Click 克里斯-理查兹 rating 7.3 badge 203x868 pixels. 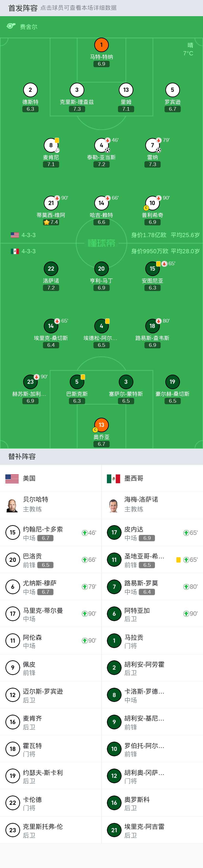pyautogui.click(x=77, y=109)
